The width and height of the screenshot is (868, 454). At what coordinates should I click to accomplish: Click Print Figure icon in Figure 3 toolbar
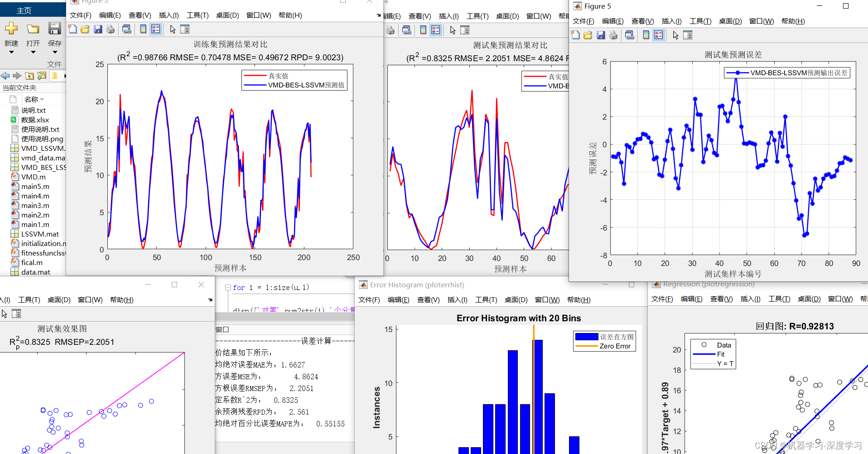110,29
